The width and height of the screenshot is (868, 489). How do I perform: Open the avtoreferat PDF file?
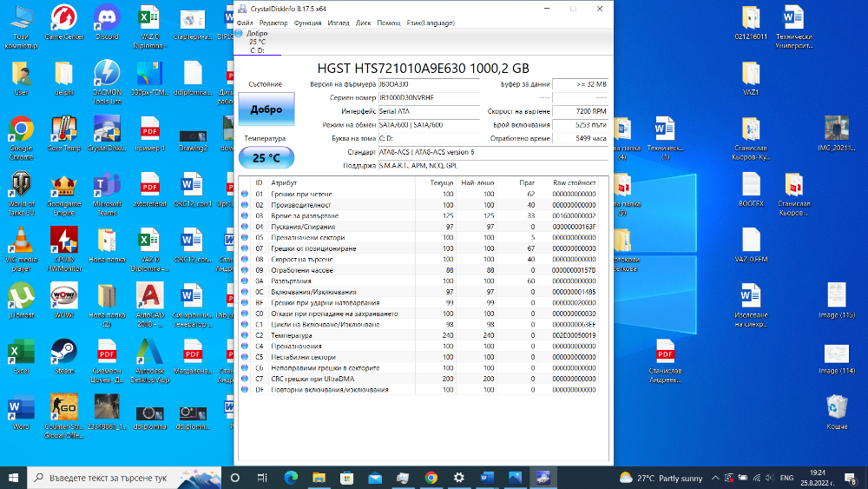pyautogui.click(x=150, y=190)
